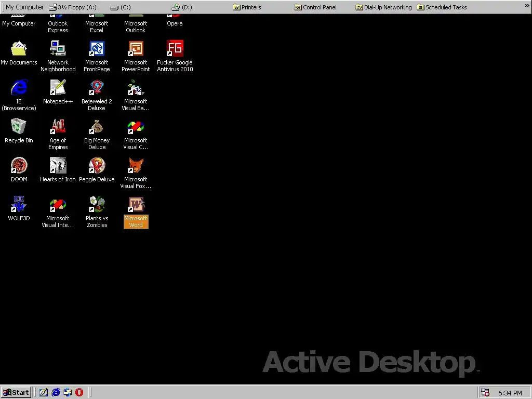The image size is (532, 399).
Task: Open Dial-Up Networking from the toolbar
Action: (383, 7)
